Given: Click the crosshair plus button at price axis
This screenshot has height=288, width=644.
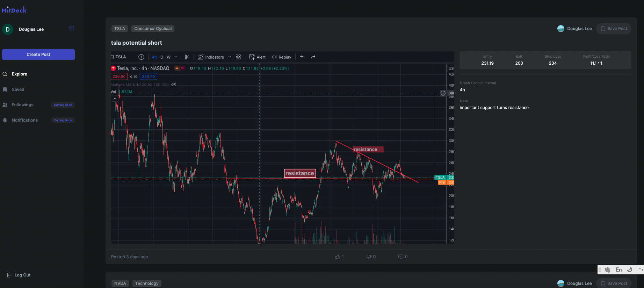Looking at the screenshot, I should tap(443, 93).
